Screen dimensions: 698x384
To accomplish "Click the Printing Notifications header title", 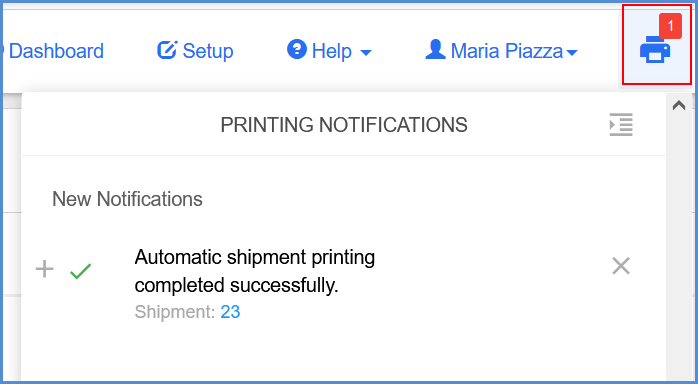I will pyautogui.click(x=344, y=125).
